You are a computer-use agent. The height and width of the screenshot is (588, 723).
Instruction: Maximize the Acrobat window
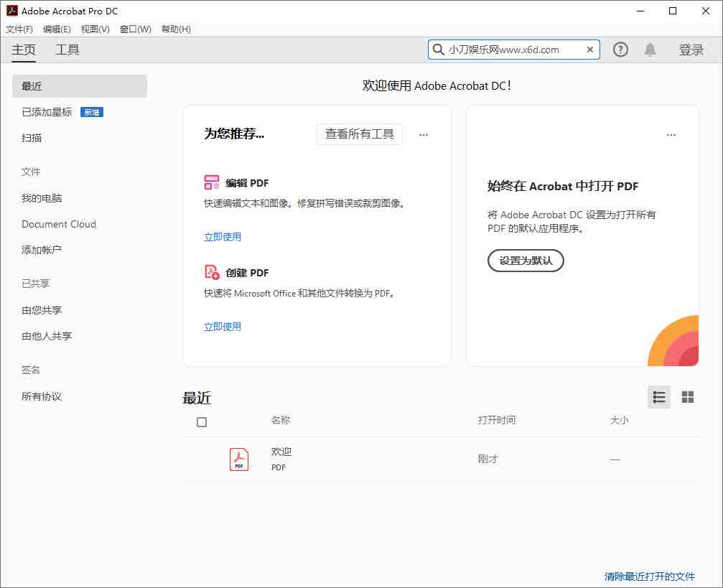(673, 11)
